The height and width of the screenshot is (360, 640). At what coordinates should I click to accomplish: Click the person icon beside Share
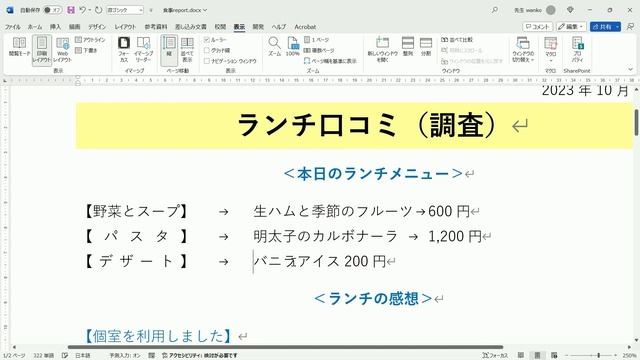click(x=631, y=27)
